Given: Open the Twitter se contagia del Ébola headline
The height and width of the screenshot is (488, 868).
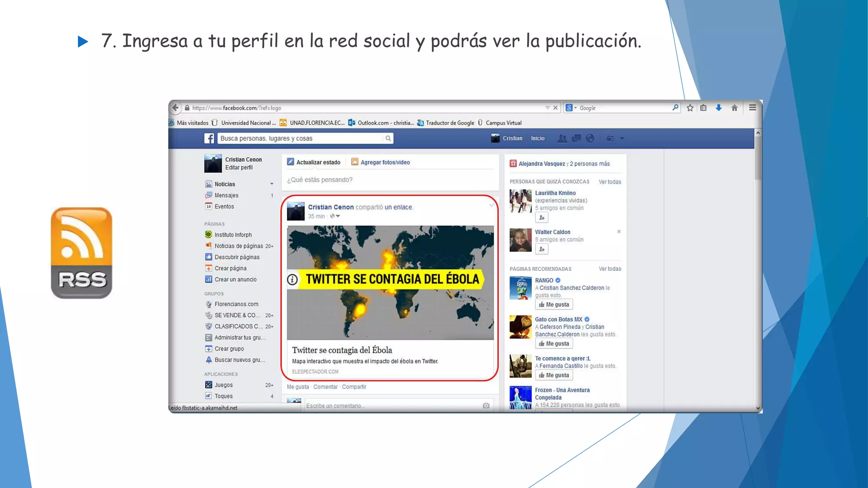Looking at the screenshot, I should point(342,350).
